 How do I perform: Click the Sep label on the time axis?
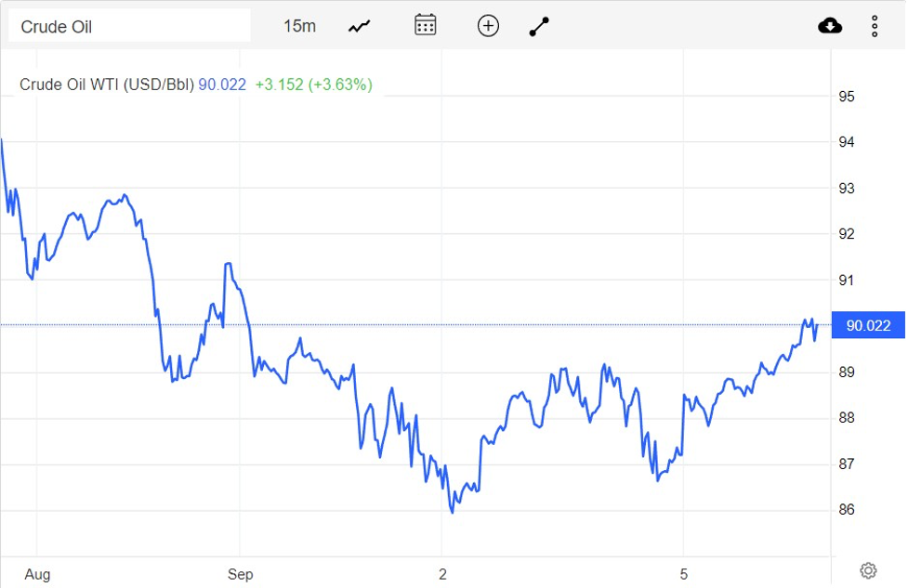click(240, 574)
